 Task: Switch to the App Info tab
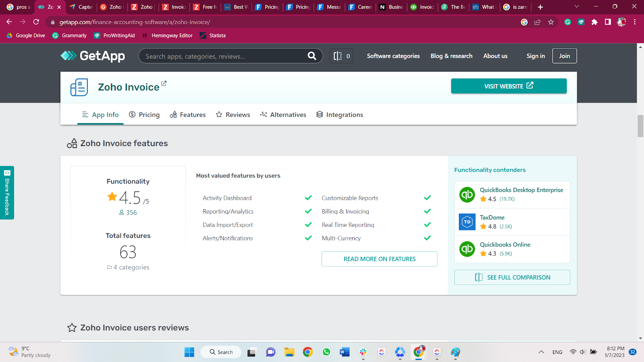point(100,115)
